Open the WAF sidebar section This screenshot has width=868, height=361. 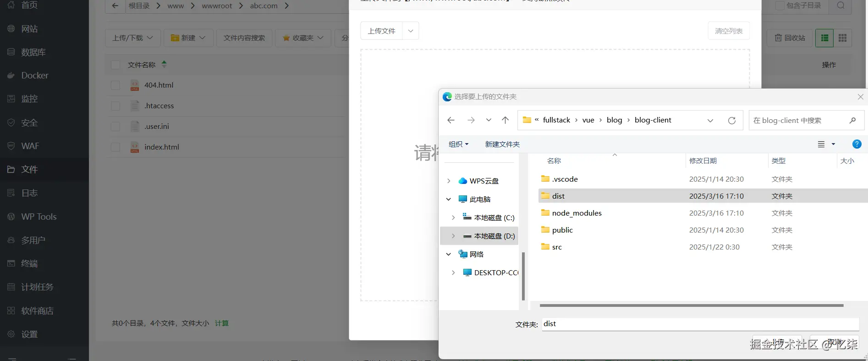click(30, 146)
